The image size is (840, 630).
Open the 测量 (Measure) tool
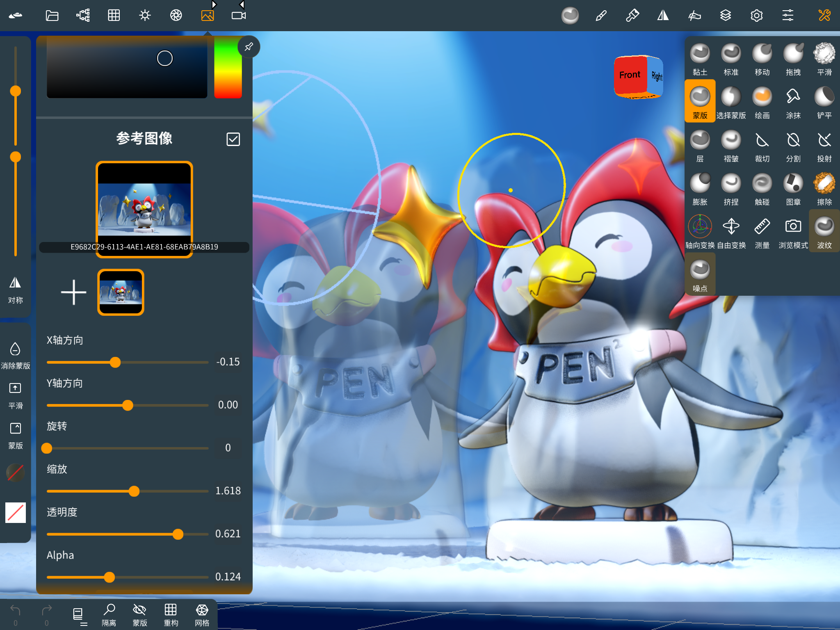click(x=762, y=226)
